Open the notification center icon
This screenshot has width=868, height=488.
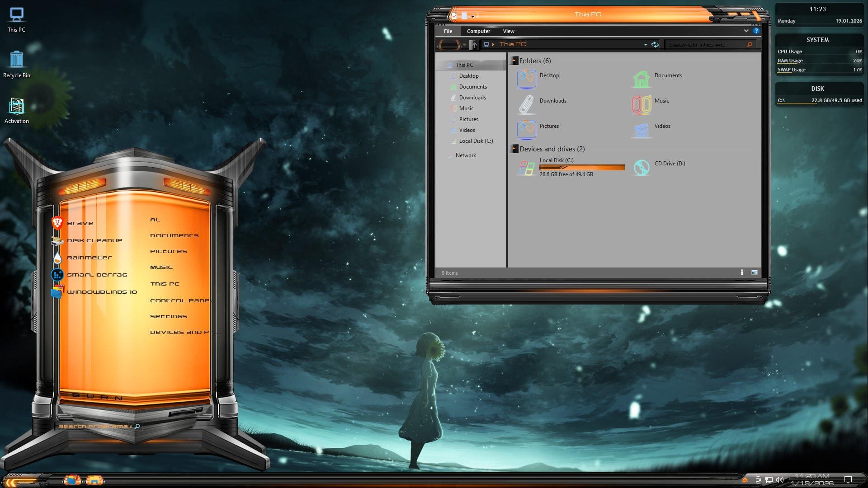tap(848, 480)
